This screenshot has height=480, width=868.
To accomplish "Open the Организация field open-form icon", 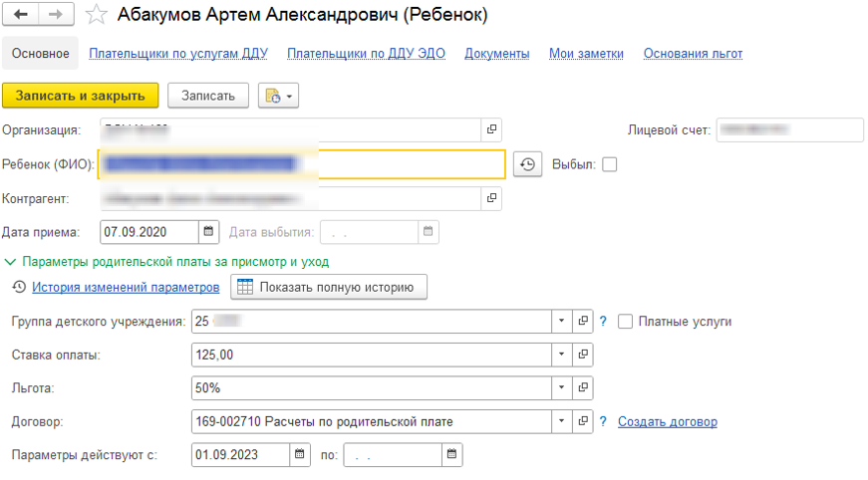I will pos(491,130).
